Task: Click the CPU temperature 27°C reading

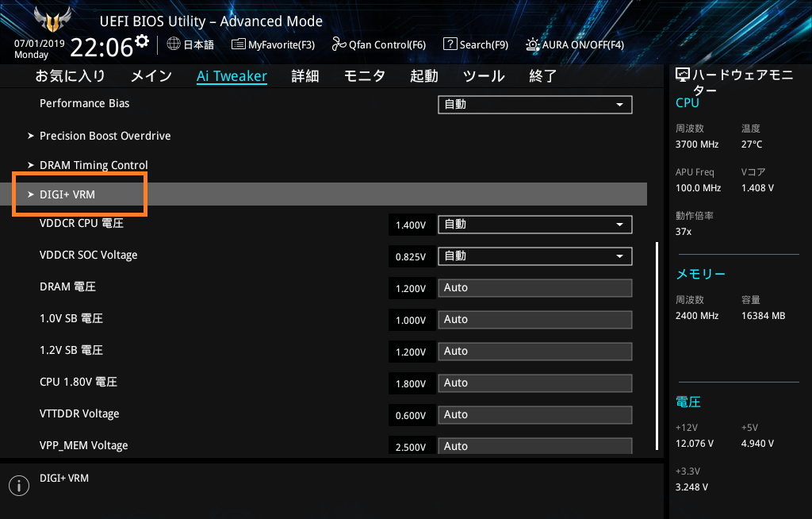Action: [x=752, y=144]
